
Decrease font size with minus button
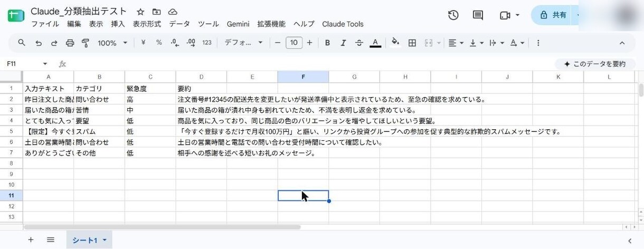(278, 43)
